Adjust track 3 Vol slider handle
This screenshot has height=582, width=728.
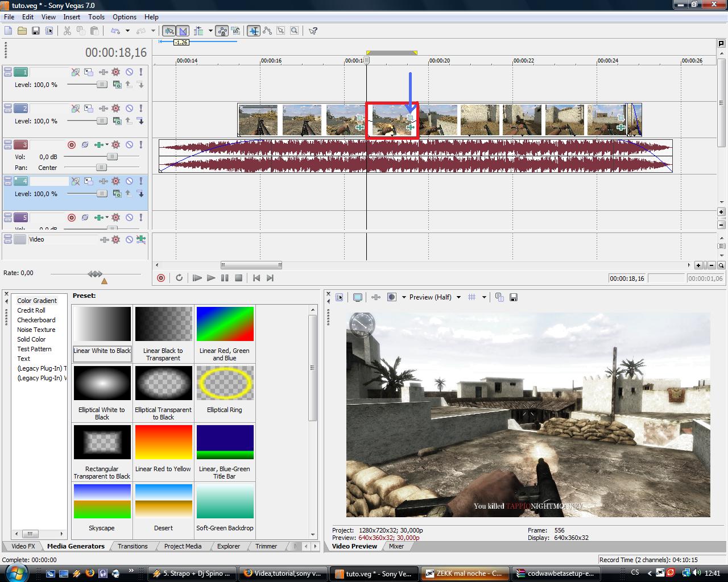pyautogui.click(x=113, y=157)
